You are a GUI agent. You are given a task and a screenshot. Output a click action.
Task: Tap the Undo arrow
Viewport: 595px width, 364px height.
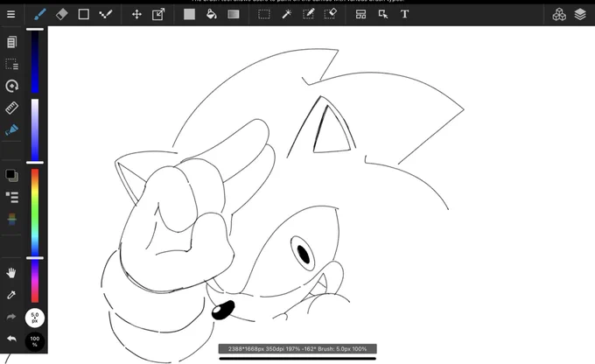coord(11,339)
